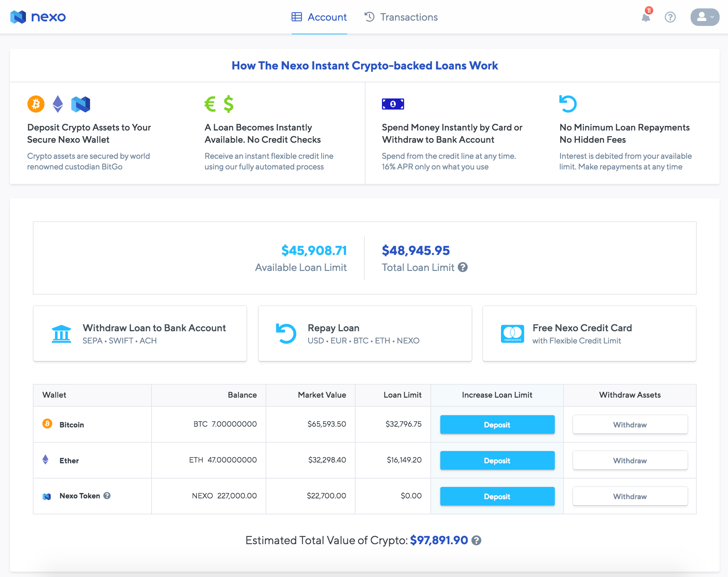The height and width of the screenshot is (577, 728).
Task: Withdraw Ether assets
Action: (630, 460)
